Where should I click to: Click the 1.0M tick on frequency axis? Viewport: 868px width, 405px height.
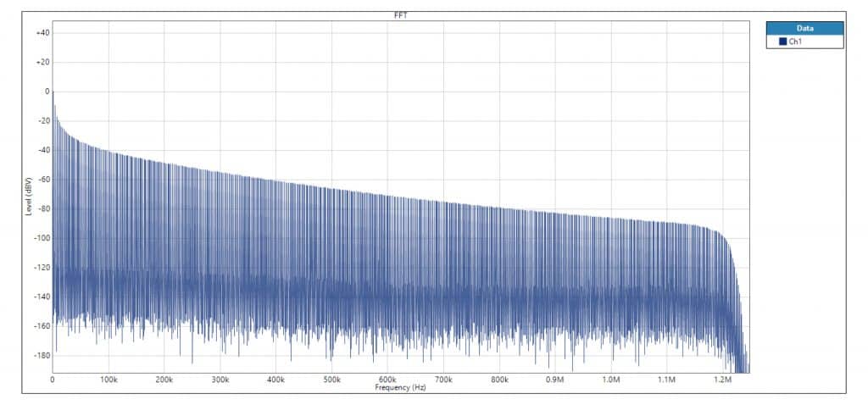coord(610,380)
